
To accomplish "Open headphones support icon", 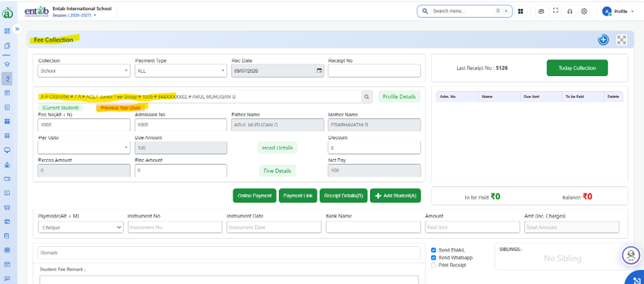I will [569, 12].
